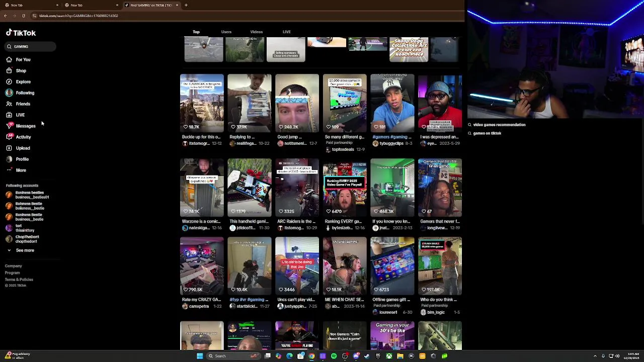Click the GAMING search field
The width and height of the screenshot is (644, 362).
30,46
